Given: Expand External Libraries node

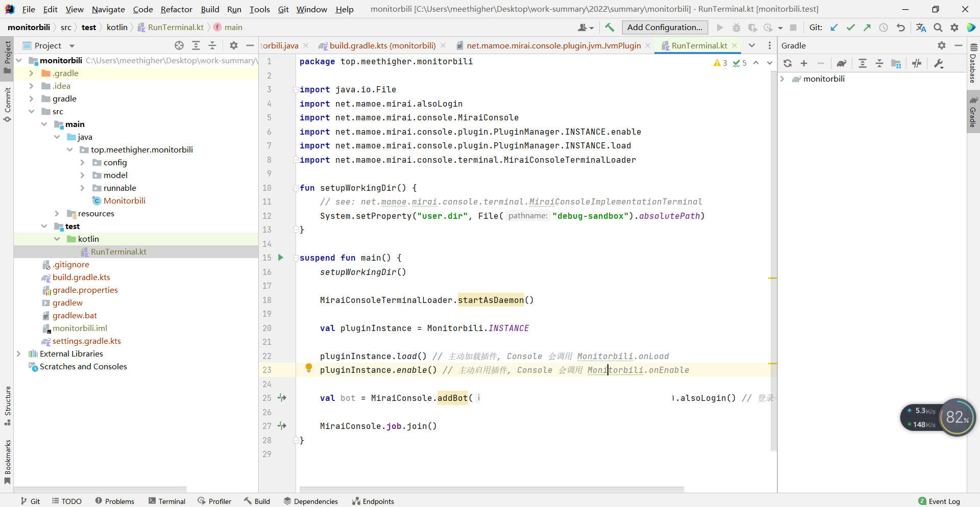Looking at the screenshot, I should pos(18,354).
